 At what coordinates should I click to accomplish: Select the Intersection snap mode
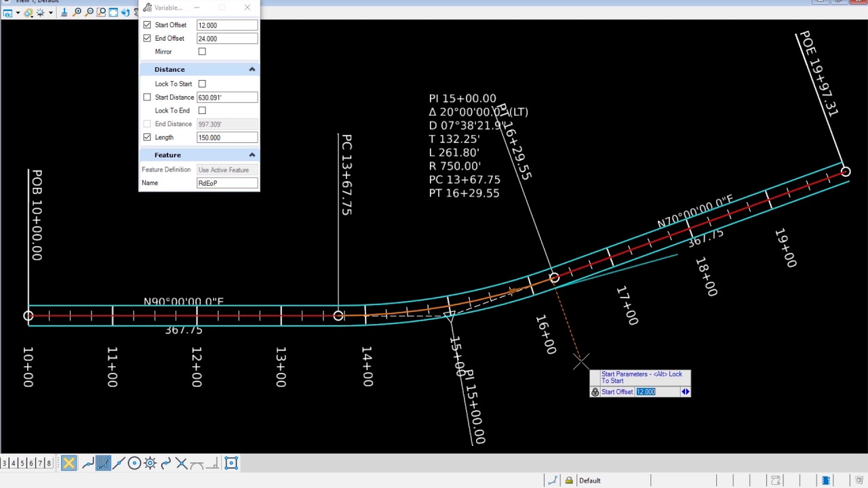[x=181, y=464]
